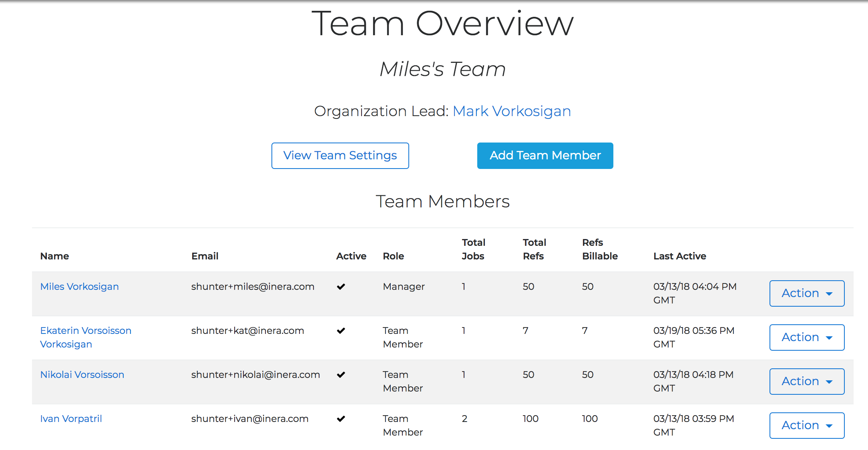The image size is (868, 450).
Task: Expand Action dropdown for Ivan Vorpatril
Action: click(x=807, y=426)
